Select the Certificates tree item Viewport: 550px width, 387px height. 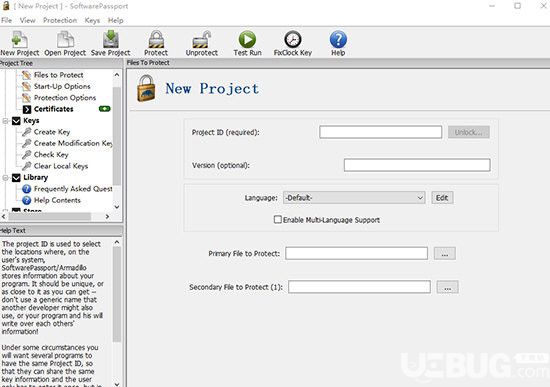(54, 109)
